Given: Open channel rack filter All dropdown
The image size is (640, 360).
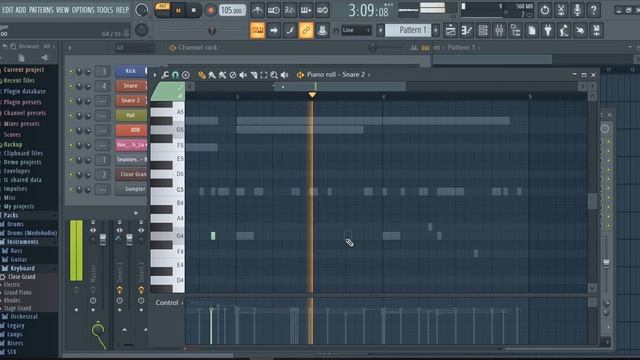Looking at the screenshot, I should click(135, 48).
